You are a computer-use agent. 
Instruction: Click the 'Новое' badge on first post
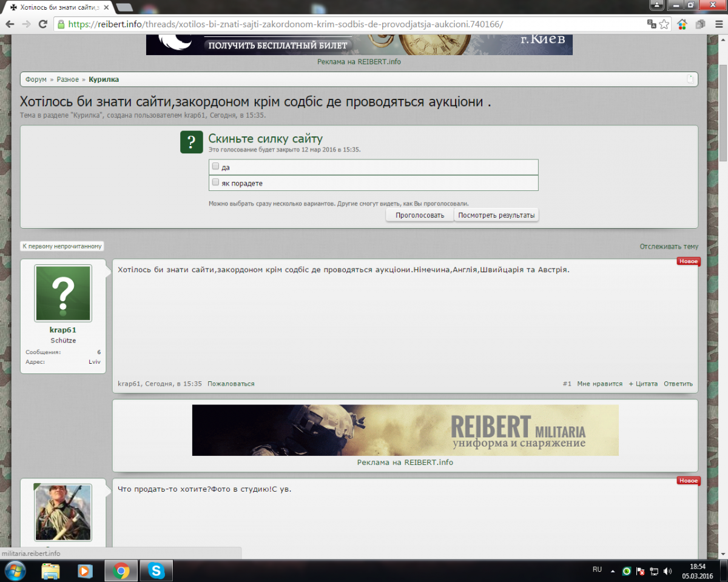689,261
